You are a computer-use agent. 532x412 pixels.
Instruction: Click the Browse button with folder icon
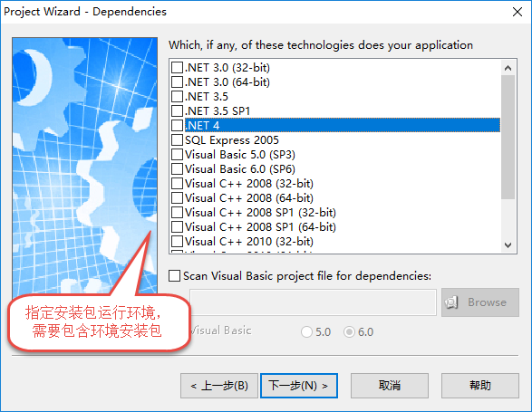tap(480, 302)
